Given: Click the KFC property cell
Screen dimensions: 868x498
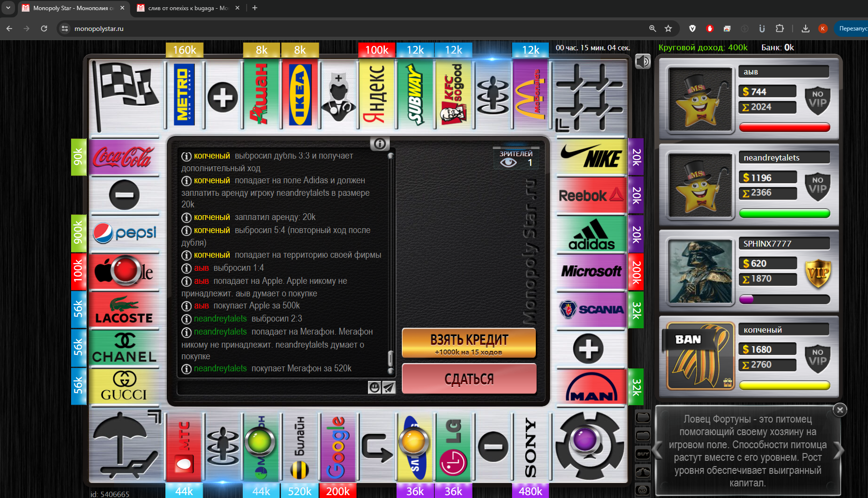Looking at the screenshot, I should [454, 94].
